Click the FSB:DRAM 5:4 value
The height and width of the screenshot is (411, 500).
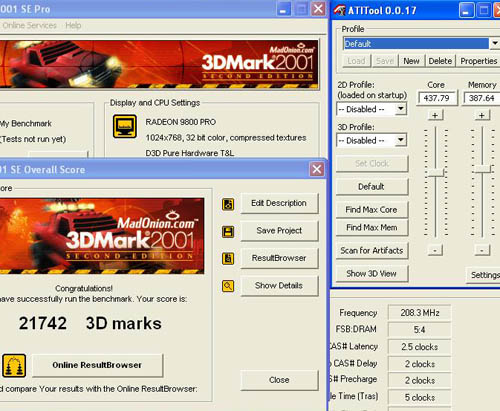[420, 330]
